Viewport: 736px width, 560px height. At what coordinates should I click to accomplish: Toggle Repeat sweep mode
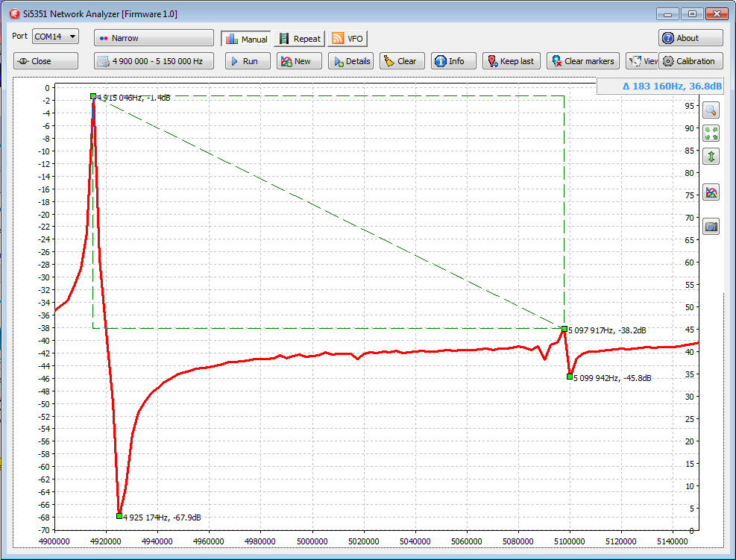(299, 39)
